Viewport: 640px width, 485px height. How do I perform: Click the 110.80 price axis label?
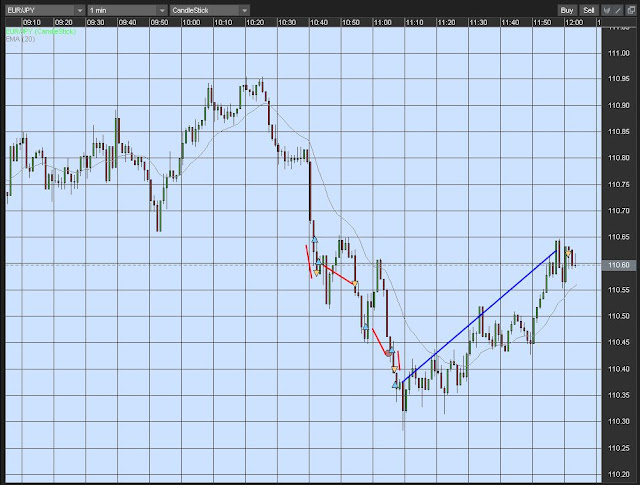619,158
